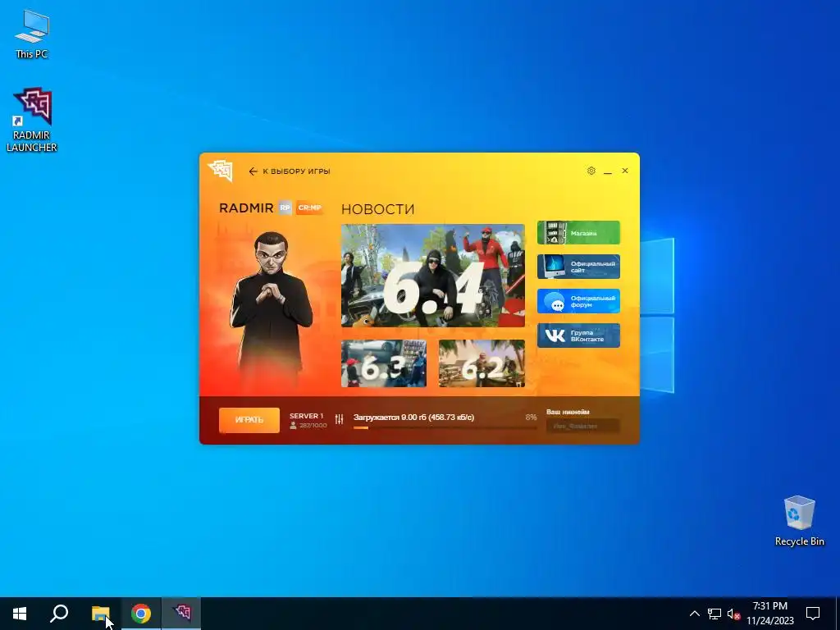Open Официальный сайт link button
The height and width of the screenshot is (630, 840).
578,267
